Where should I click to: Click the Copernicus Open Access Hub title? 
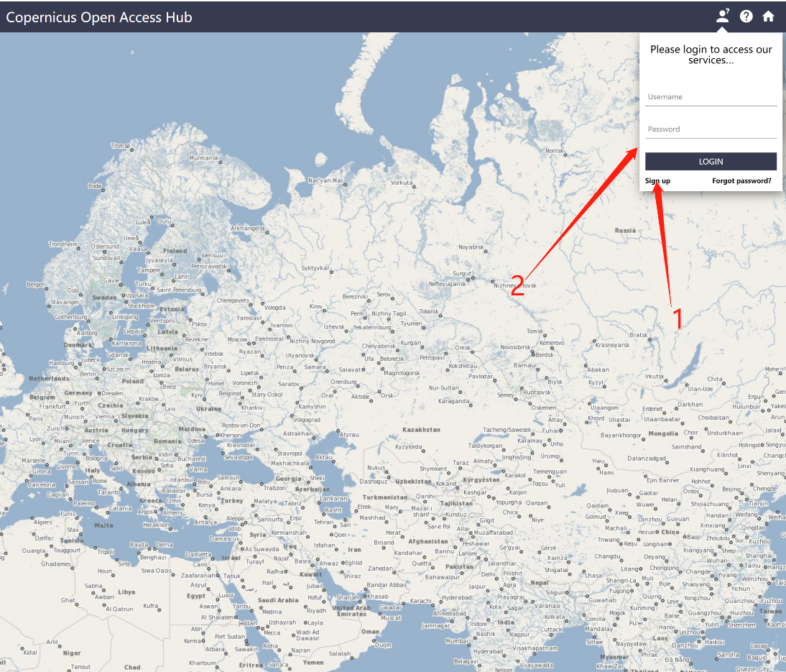[99, 17]
